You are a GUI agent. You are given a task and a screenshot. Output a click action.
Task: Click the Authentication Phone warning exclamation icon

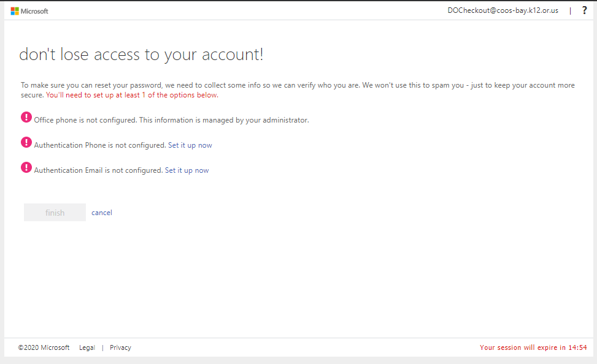pos(26,142)
